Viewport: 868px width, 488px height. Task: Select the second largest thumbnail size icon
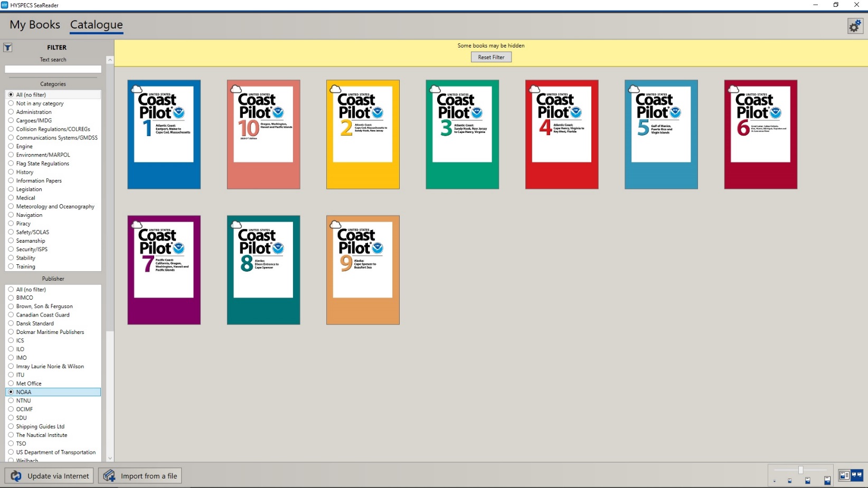807,480
